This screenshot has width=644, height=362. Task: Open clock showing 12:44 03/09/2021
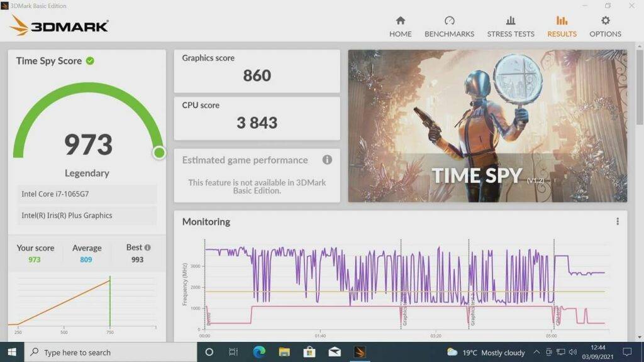coord(597,352)
